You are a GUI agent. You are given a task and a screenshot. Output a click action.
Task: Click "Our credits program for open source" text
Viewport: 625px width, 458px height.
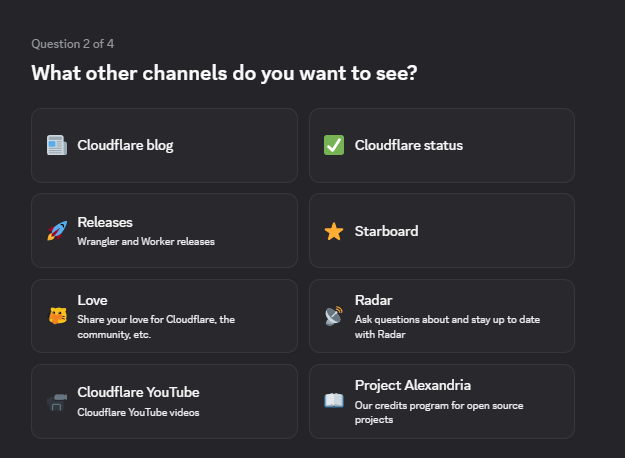(x=439, y=413)
